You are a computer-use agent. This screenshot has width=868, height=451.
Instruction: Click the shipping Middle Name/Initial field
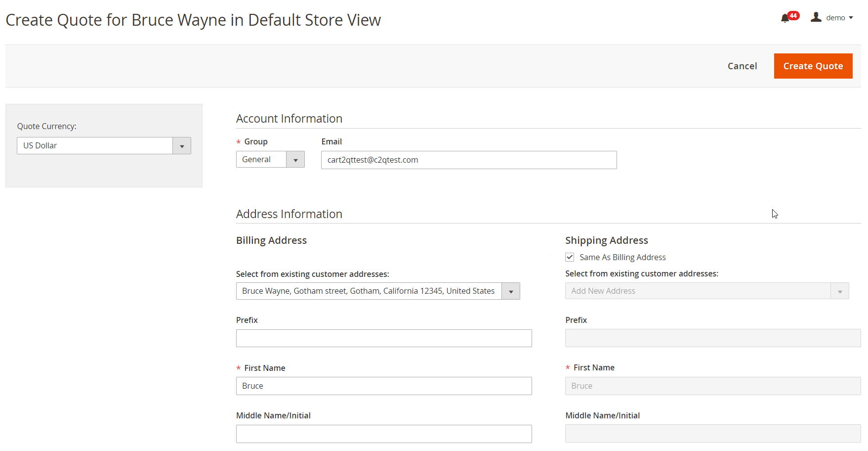(712, 434)
